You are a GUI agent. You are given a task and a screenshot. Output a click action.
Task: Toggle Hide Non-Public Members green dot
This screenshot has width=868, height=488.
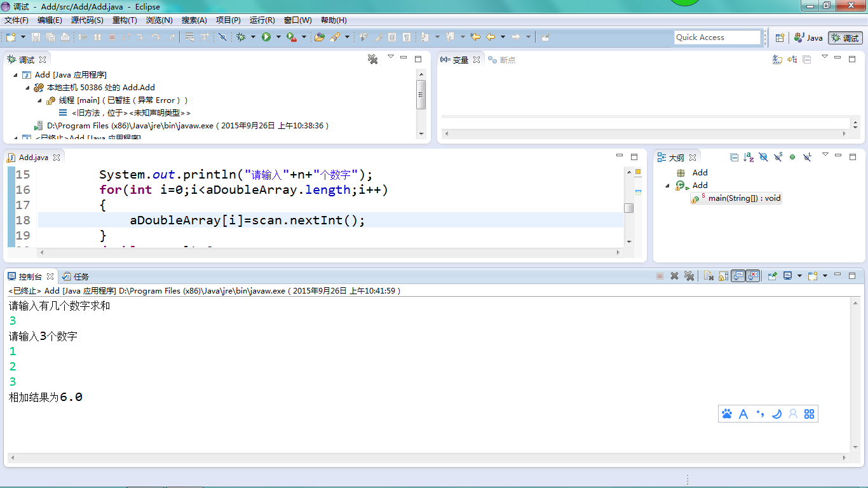click(x=792, y=157)
